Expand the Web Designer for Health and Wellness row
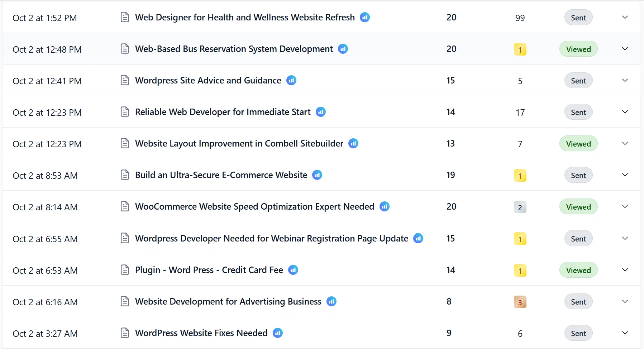The height and width of the screenshot is (349, 644). pyautogui.click(x=625, y=18)
